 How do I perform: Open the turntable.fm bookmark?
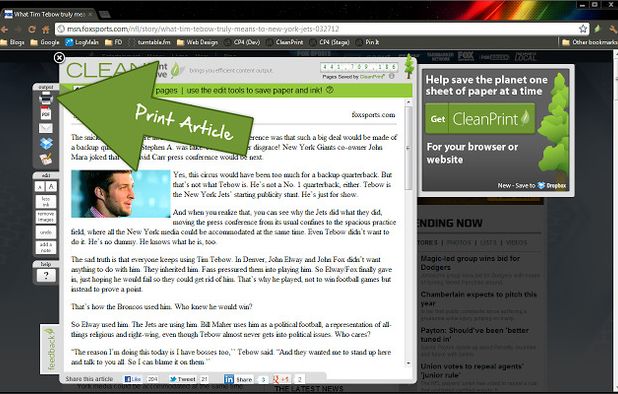(x=150, y=42)
